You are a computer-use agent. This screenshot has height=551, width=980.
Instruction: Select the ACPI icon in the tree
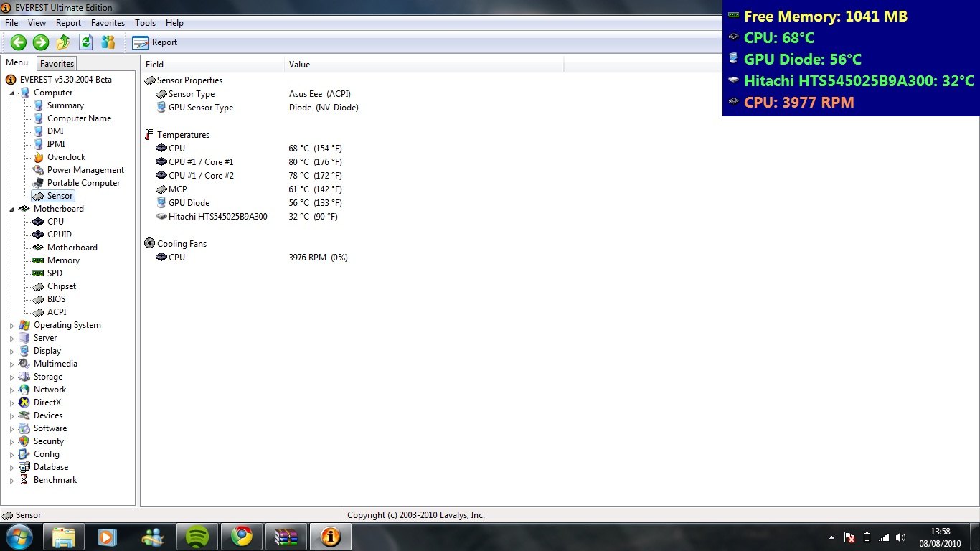[38, 312]
